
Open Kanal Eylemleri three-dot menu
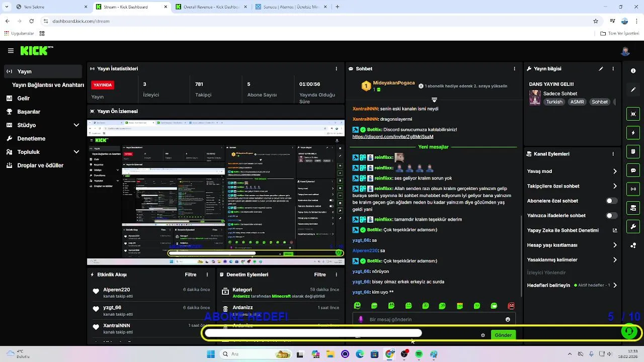pyautogui.click(x=613, y=154)
